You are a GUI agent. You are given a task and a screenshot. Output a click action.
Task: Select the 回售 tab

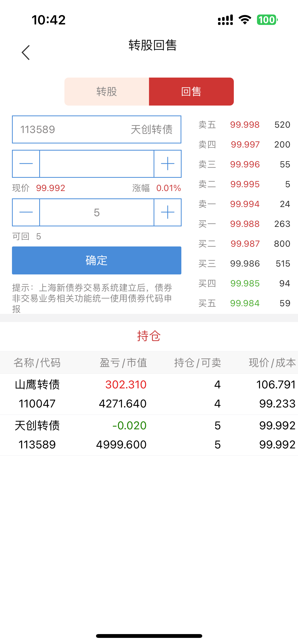191,92
